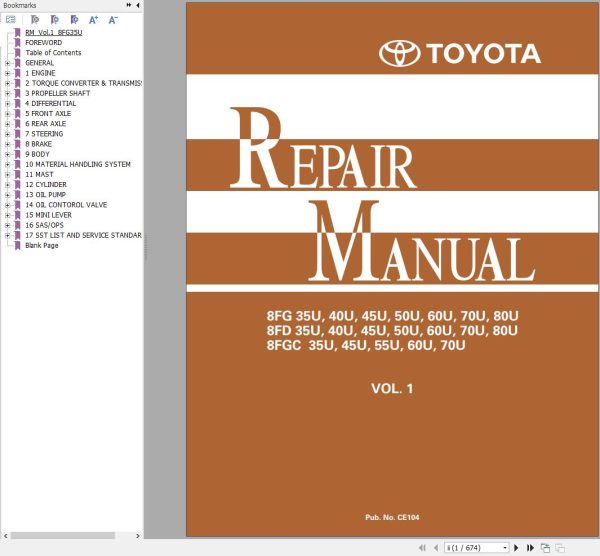This screenshot has width=600, height=556.
Task: Click the bookmark-flag icon left of A+
Action: [x=74, y=20]
